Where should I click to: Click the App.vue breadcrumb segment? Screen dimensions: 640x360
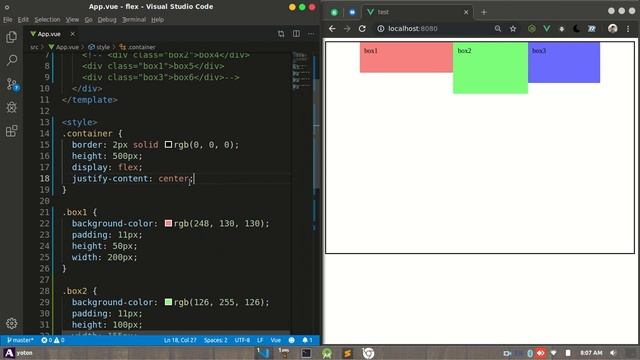[x=64, y=47]
